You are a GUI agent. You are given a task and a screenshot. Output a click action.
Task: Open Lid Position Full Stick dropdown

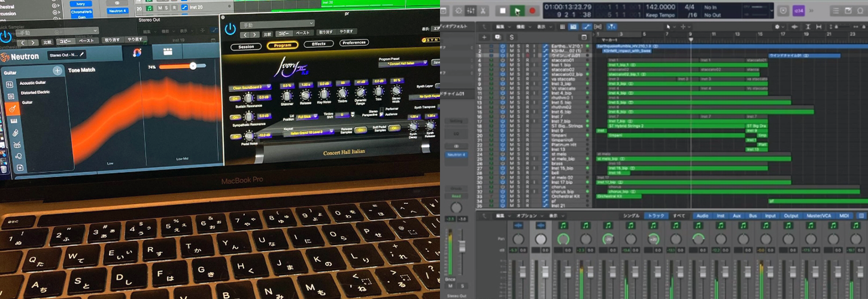tap(306, 117)
